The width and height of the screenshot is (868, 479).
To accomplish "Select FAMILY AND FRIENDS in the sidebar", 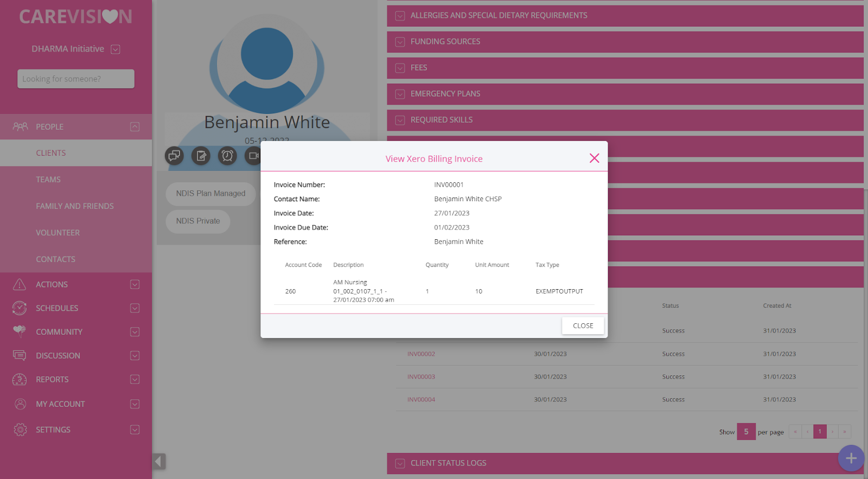I will click(x=76, y=206).
